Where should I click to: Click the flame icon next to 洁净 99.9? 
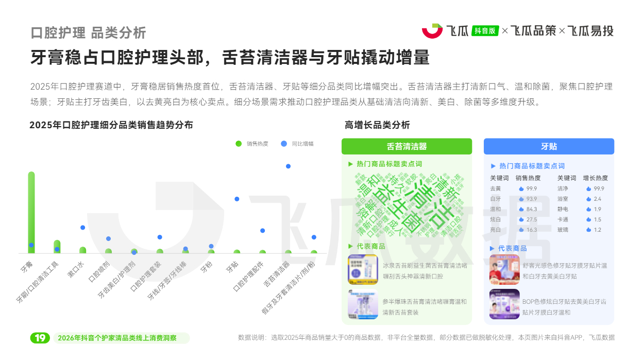[589, 189]
